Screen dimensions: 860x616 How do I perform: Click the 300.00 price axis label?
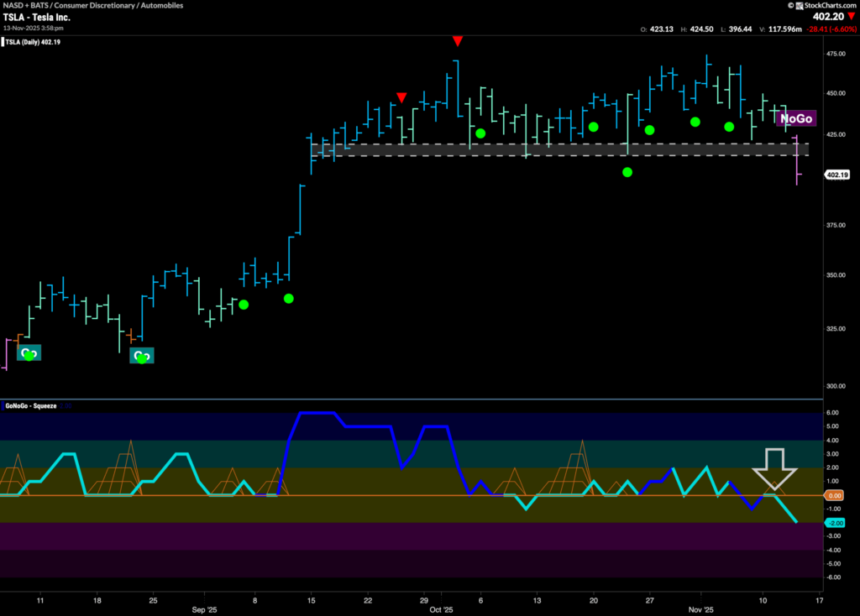pos(836,386)
